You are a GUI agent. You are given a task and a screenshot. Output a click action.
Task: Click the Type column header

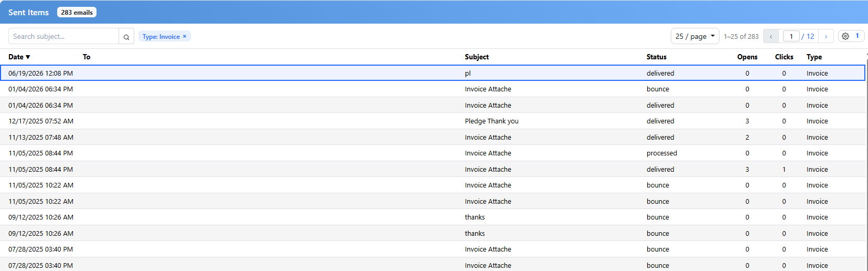(x=814, y=57)
